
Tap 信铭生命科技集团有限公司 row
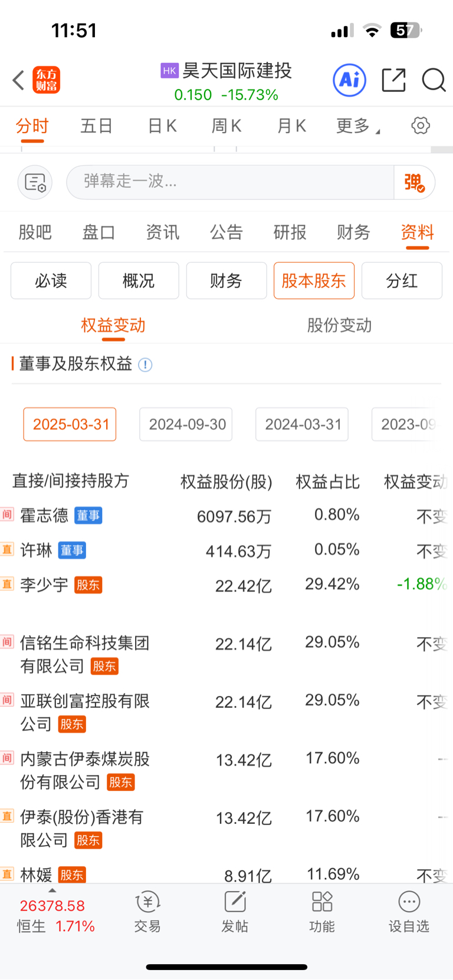(226, 655)
